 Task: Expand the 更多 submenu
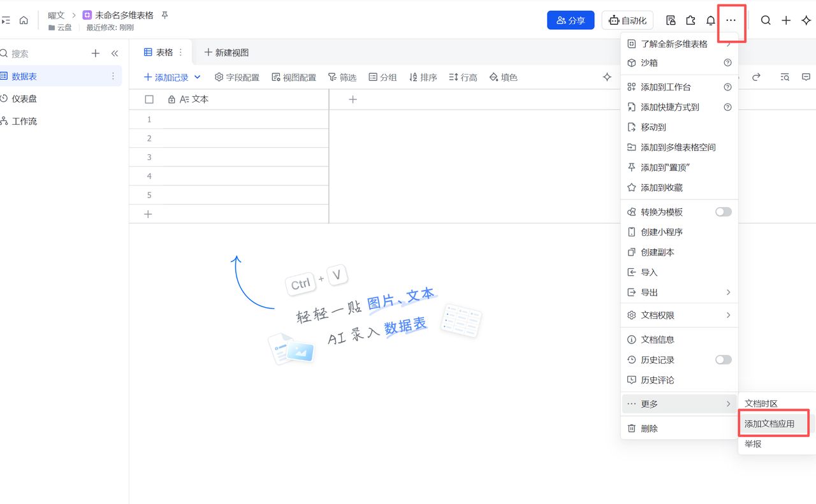point(679,404)
